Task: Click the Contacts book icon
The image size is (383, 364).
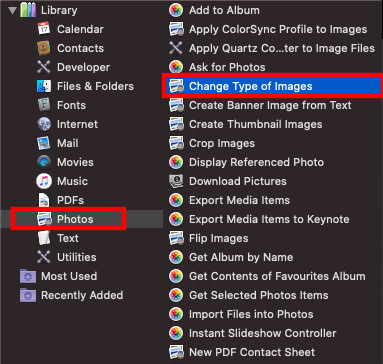Action: pyautogui.click(x=44, y=48)
